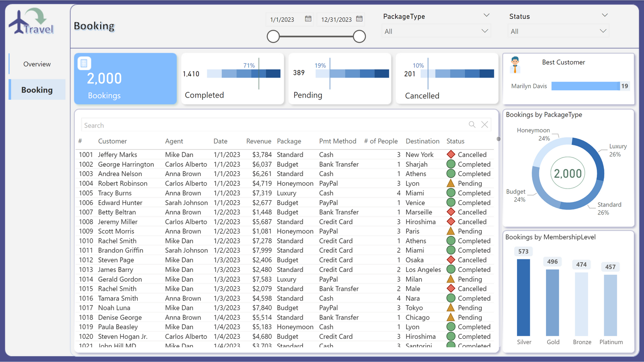Click revenue value $7,999
This screenshot has width=644, height=362.
[x=262, y=250]
